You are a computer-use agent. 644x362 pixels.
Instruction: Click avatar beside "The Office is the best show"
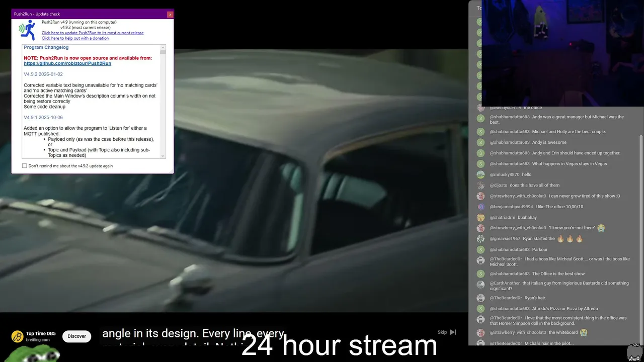(x=480, y=274)
